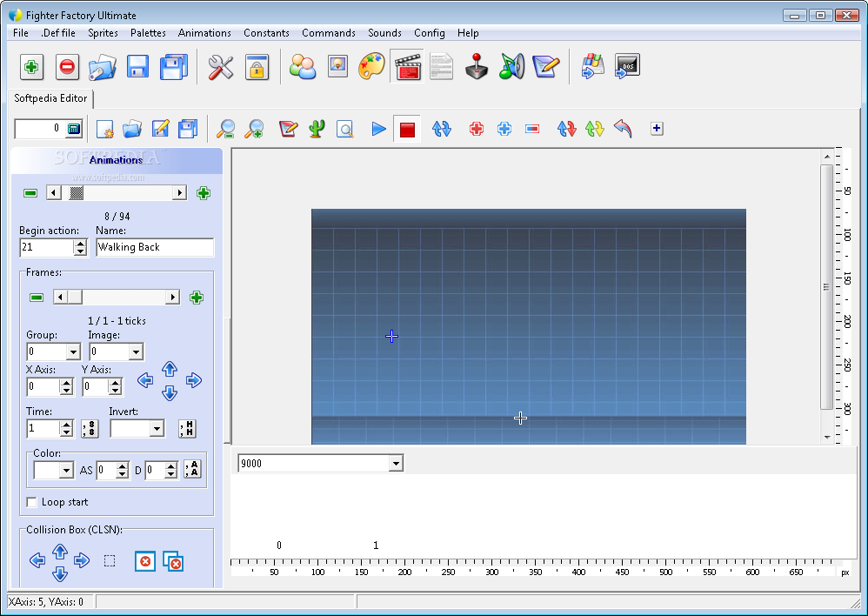
Task: Click the double floppy Save All icon in main toolbar
Action: pos(174,67)
